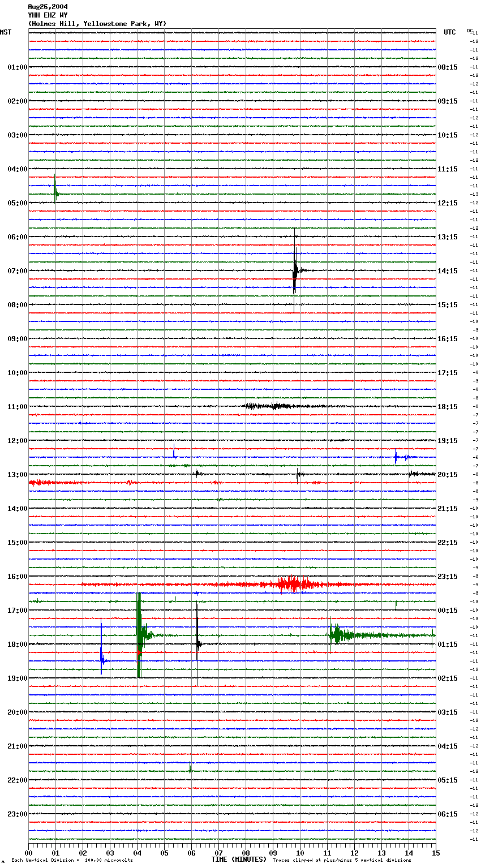481x868 pixels.
Task: Click the "08:15" UTC time label
Action: pos(448,67)
